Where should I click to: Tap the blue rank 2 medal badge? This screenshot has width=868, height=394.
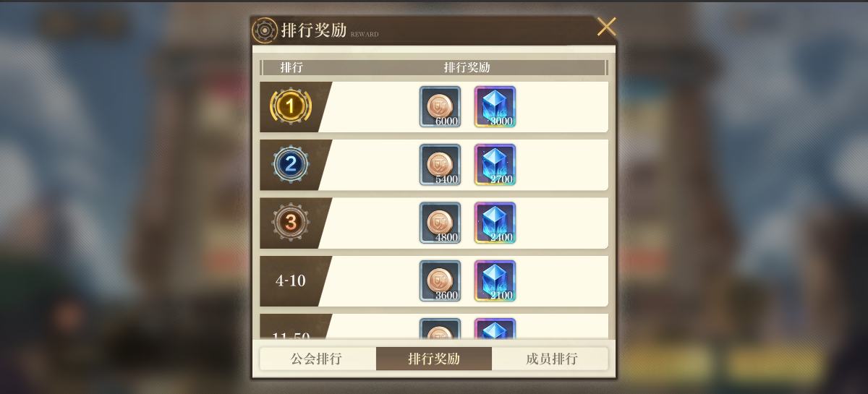[291, 165]
